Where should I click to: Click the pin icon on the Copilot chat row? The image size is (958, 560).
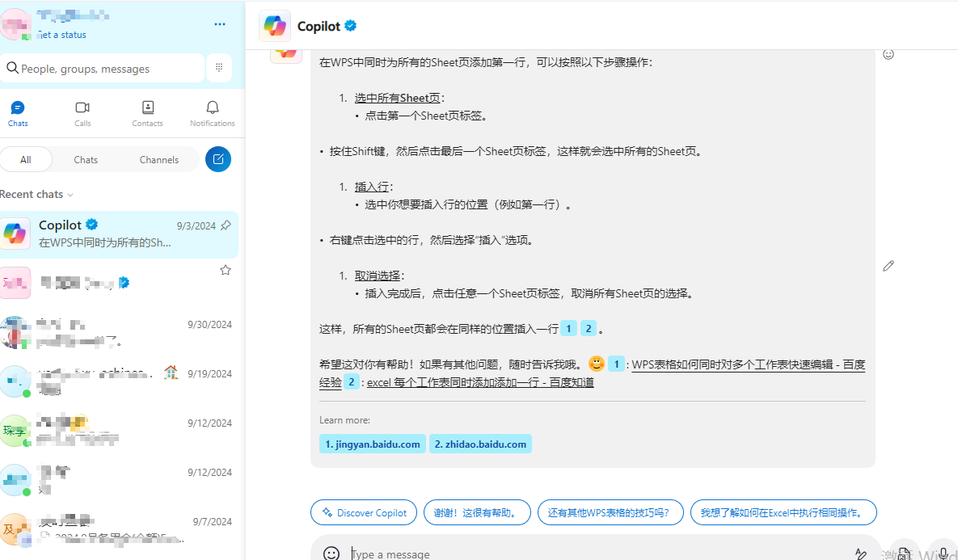226,225
